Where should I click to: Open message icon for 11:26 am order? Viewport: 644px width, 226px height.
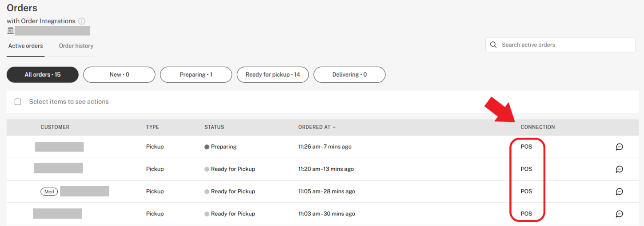click(619, 147)
